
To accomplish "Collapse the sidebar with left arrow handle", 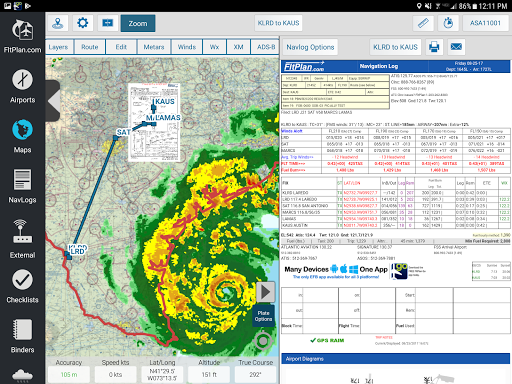I will coord(53,101).
